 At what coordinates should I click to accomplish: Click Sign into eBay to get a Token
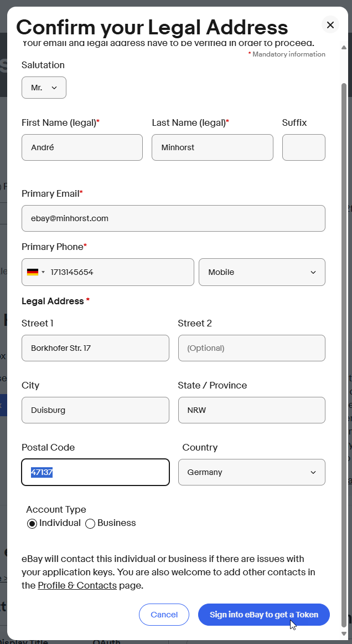263,614
